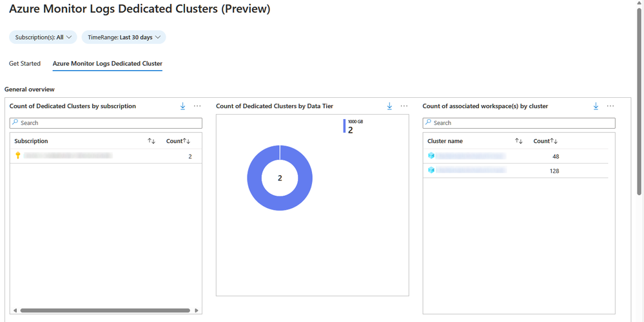This screenshot has width=644, height=322.
Task: Click the blue donut chart ring
Action: click(255, 178)
